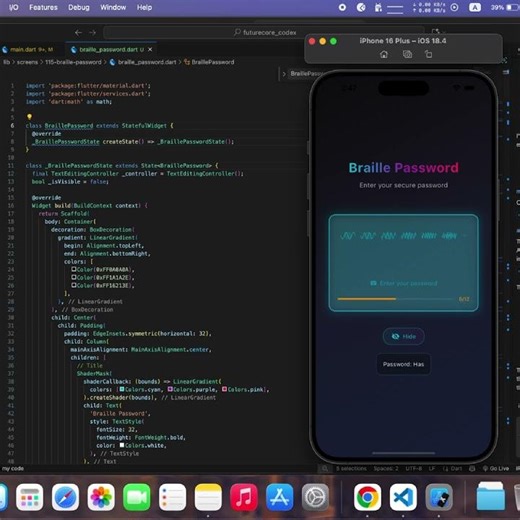The height and width of the screenshot is (520, 520).
Task: Click the 'Enter your password' field
Action: (x=404, y=283)
